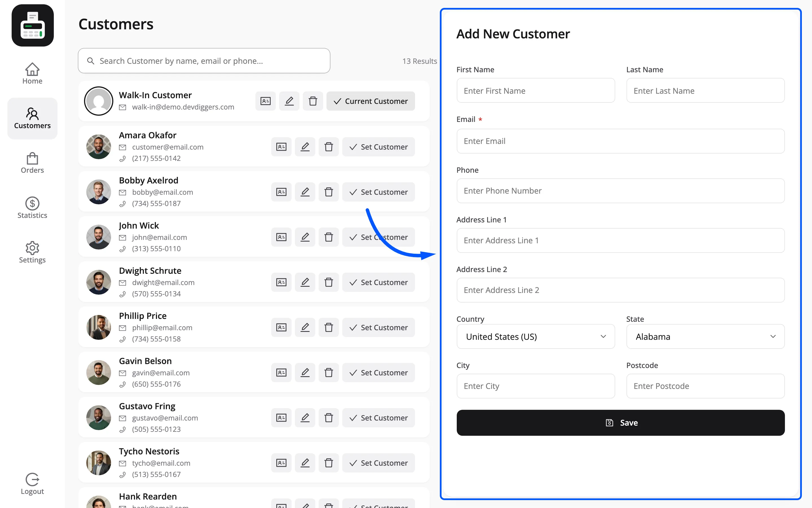Viewport: 812px width, 508px height.
Task: Open the Home page in sidebar
Action: pyautogui.click(x=32, y=74)
